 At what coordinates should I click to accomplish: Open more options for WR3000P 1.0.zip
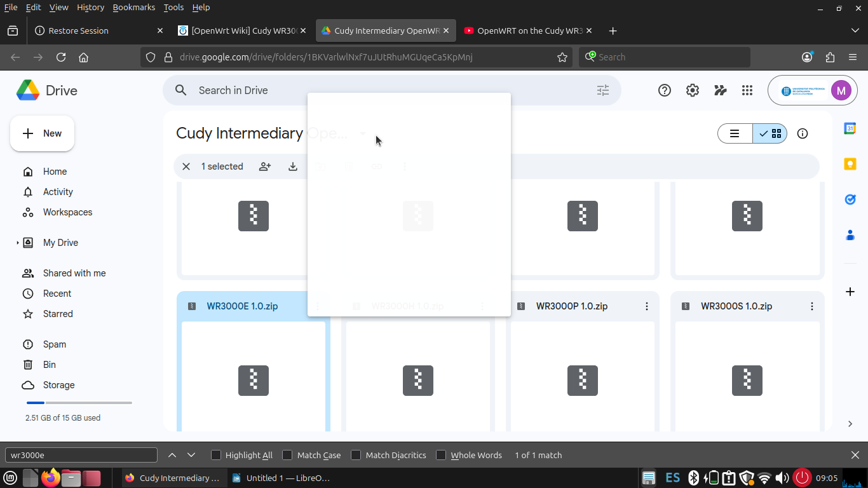click(x=647, y=306)
